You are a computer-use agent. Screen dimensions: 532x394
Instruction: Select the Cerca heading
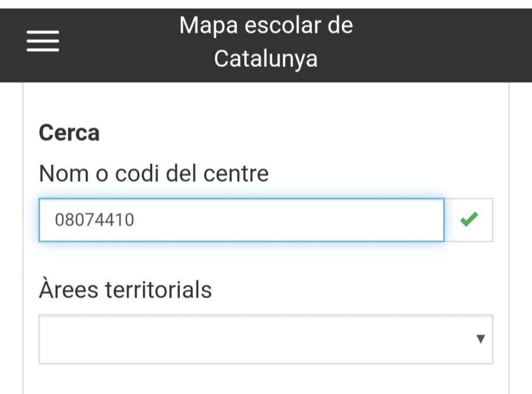(69, 133)
